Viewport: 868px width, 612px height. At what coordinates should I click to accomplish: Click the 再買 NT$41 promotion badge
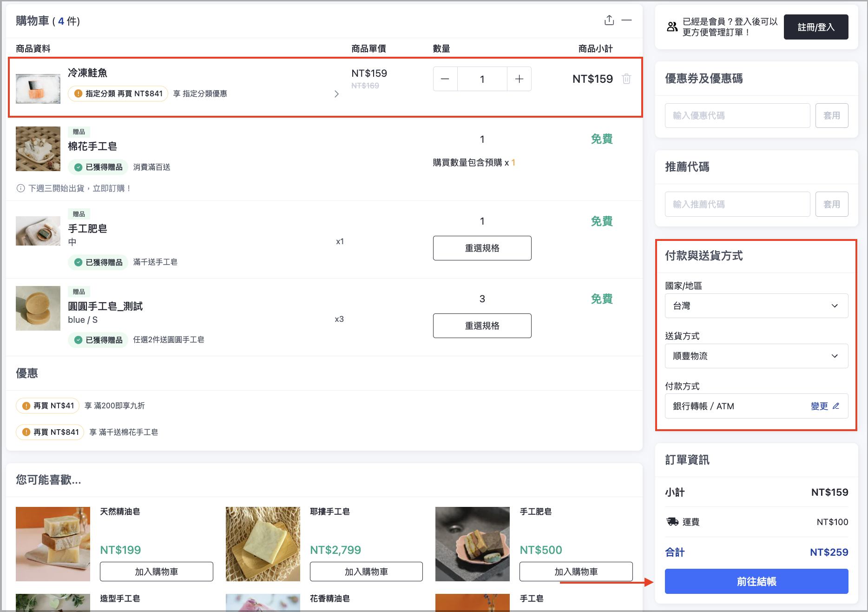pyautogui.click(x=48, y=406)
